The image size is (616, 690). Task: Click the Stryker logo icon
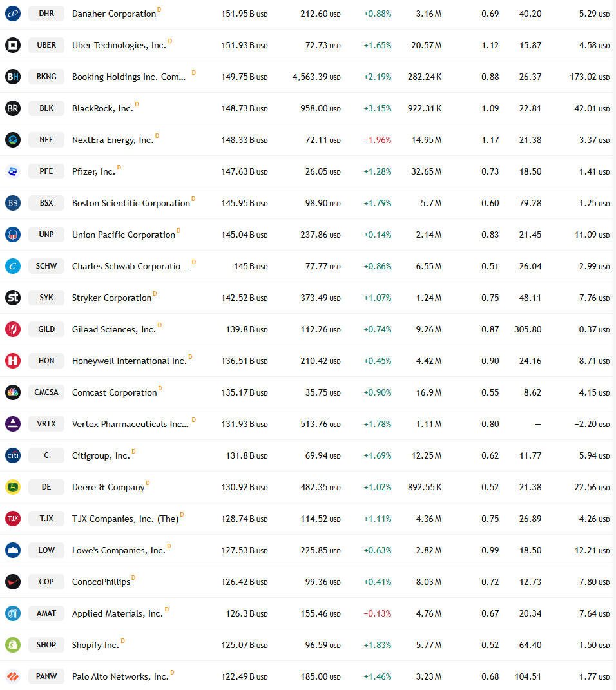tap(13, 298)
